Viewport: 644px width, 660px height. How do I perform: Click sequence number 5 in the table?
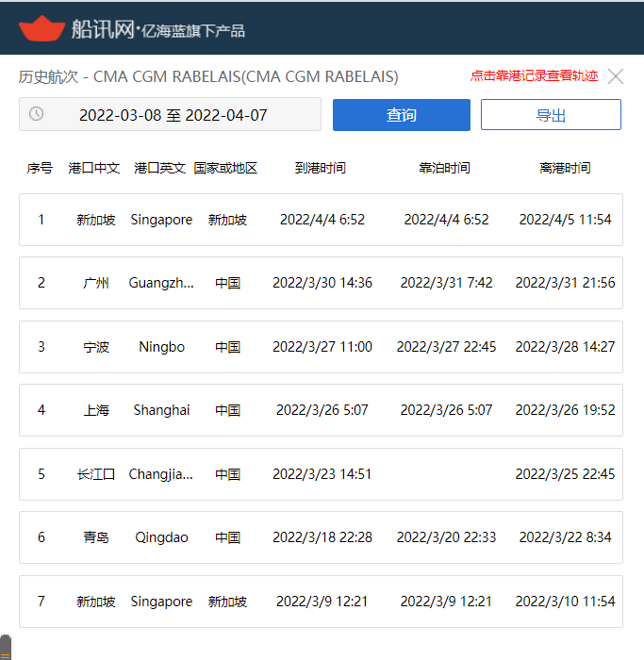[x=41, y=474]
